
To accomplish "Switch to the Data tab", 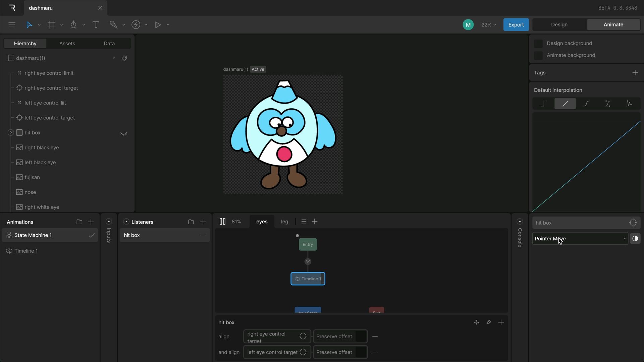I will [x=109, y=44].
